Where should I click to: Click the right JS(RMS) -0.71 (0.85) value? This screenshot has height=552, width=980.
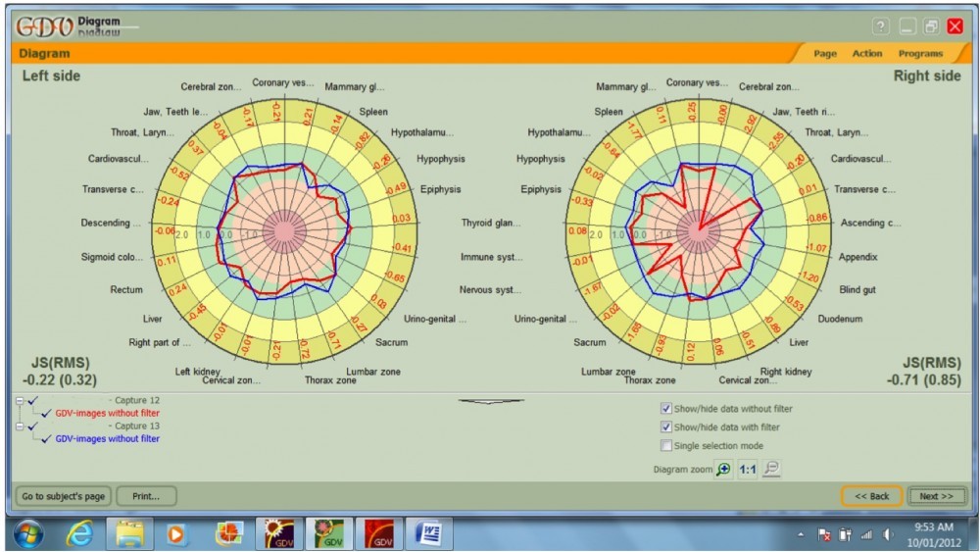tap(924, 379)
